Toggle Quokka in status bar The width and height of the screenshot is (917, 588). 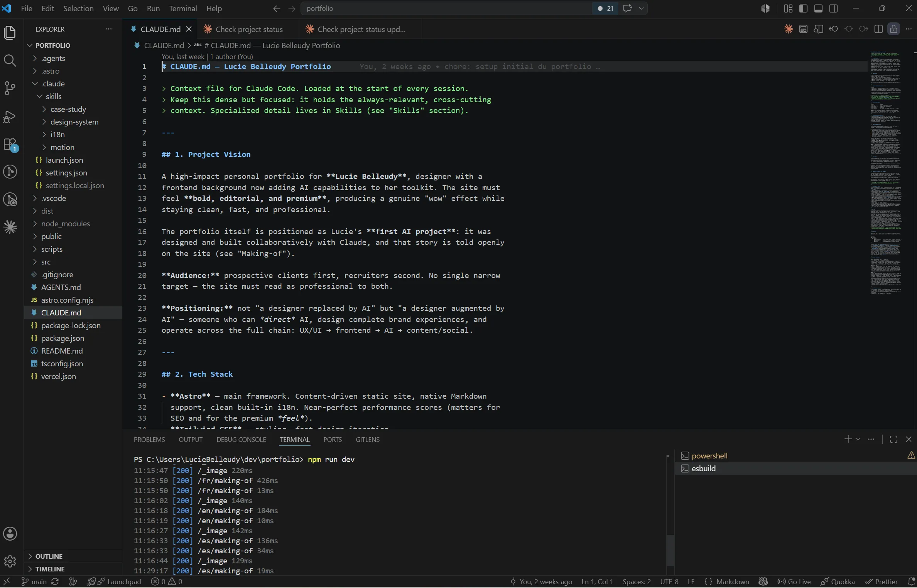tap(838, 581)
